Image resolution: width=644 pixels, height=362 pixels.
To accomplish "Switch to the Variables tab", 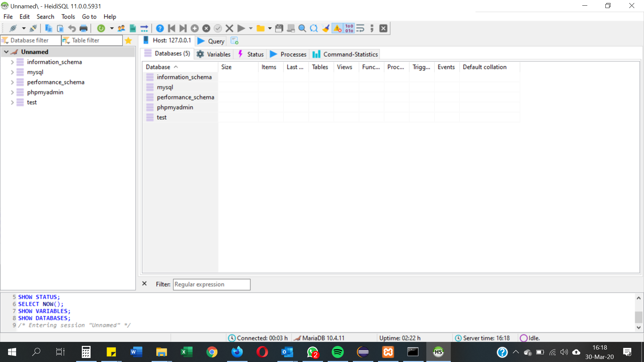I will click(x=214, y=54).
